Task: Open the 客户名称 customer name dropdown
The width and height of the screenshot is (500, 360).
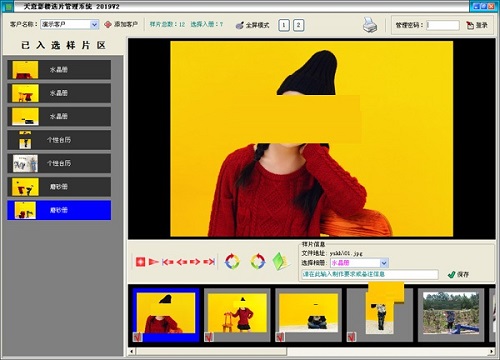Action: (x=94, y=25)
